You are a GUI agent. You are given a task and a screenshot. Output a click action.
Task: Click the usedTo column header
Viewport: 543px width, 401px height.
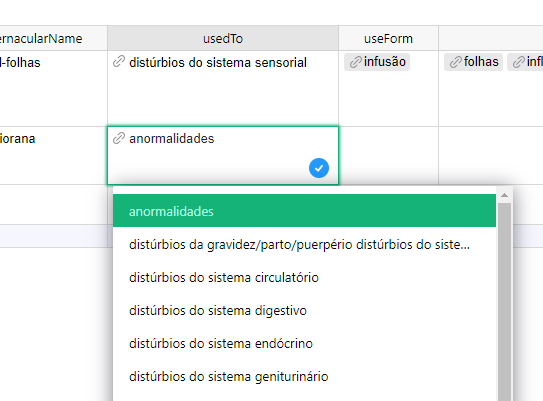coord(223,38)
